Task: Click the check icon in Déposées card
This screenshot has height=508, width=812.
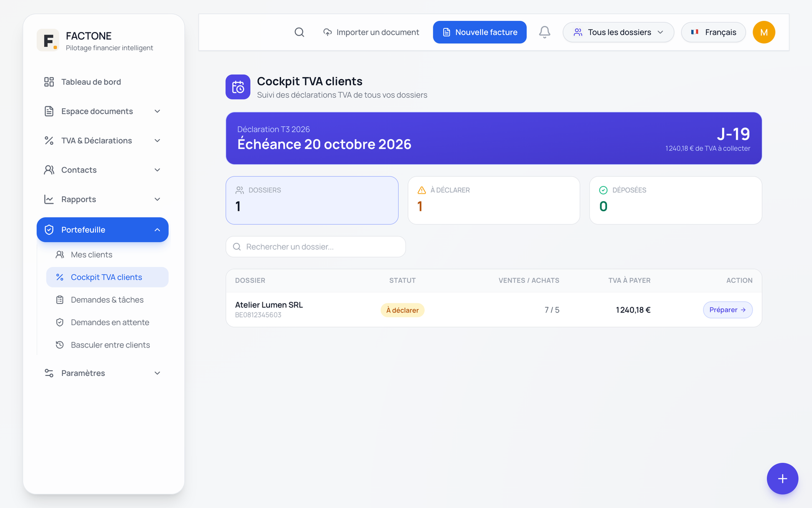Action: [x=603, y=190]
